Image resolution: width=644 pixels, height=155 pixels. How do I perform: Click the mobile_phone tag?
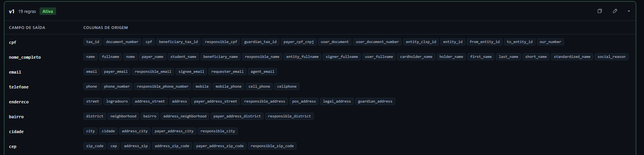pyautogui.click(x=228, y=87)
